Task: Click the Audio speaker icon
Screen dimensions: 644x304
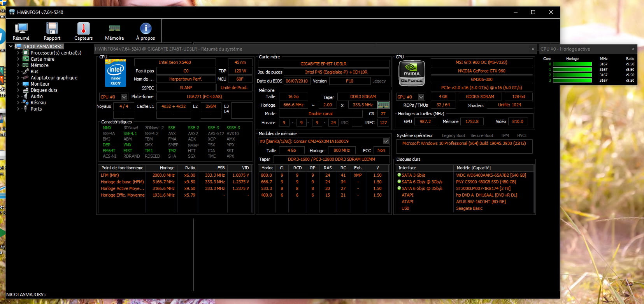Action: (26, 96)
